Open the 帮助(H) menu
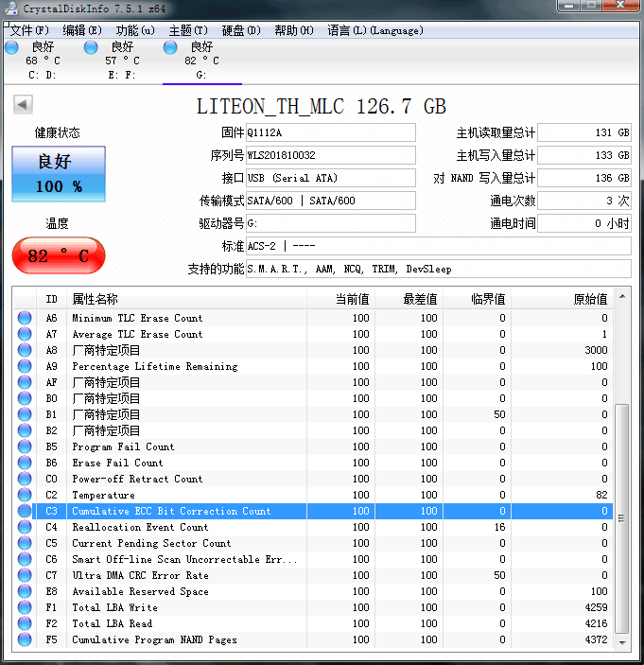This screenshot has width=644, height=665. [294, 30]
